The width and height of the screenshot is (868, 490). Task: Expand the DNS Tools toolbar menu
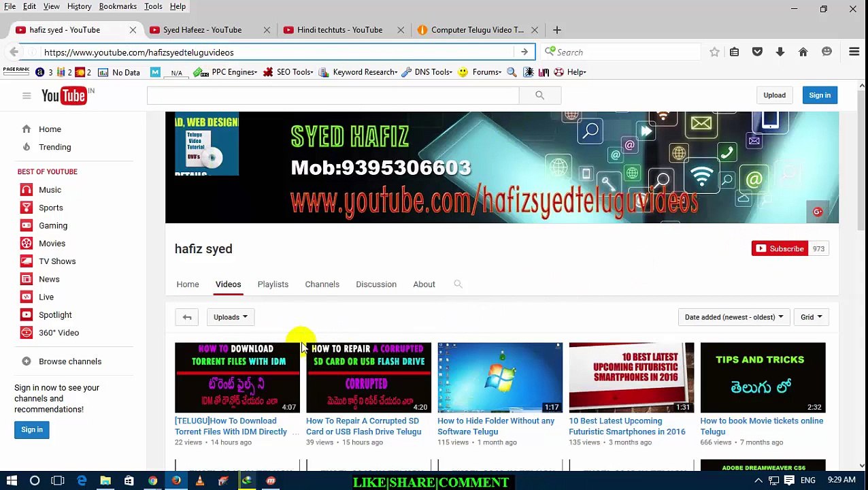pos(427,72)
